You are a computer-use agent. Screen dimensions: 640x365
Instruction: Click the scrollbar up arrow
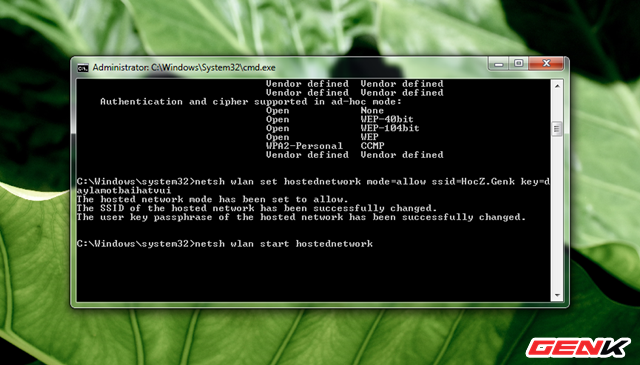coord(557,86)
